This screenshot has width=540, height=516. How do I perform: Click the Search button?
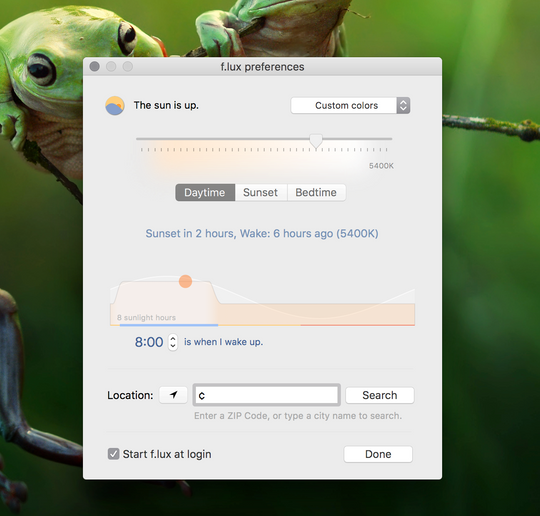point(380,395)
